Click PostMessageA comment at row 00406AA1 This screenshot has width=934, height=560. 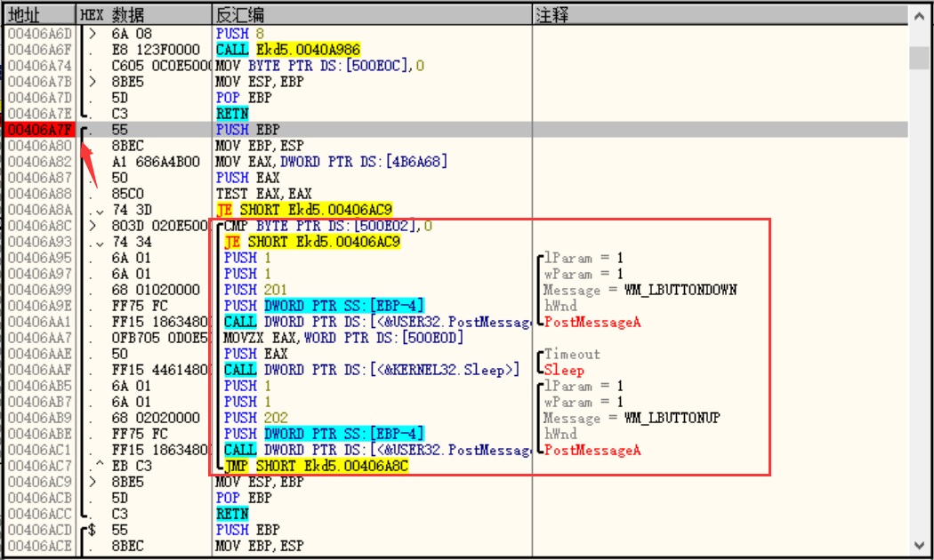[592, 323]
